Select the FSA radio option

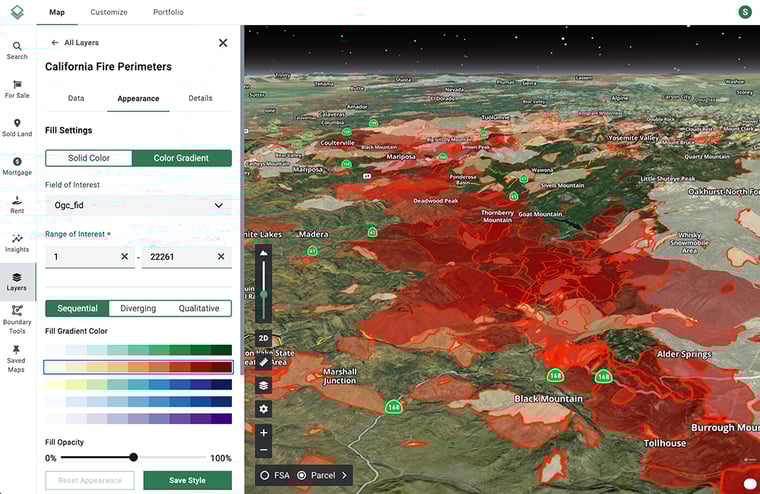point(265,475)
